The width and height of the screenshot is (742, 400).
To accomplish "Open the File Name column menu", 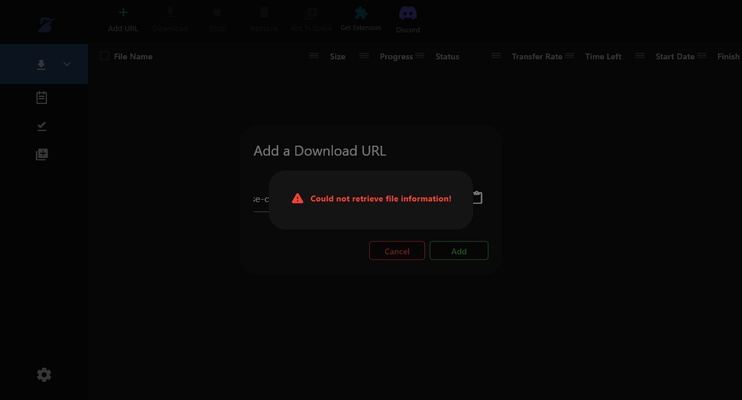I will pyautogui.click(x=314, y=57).
